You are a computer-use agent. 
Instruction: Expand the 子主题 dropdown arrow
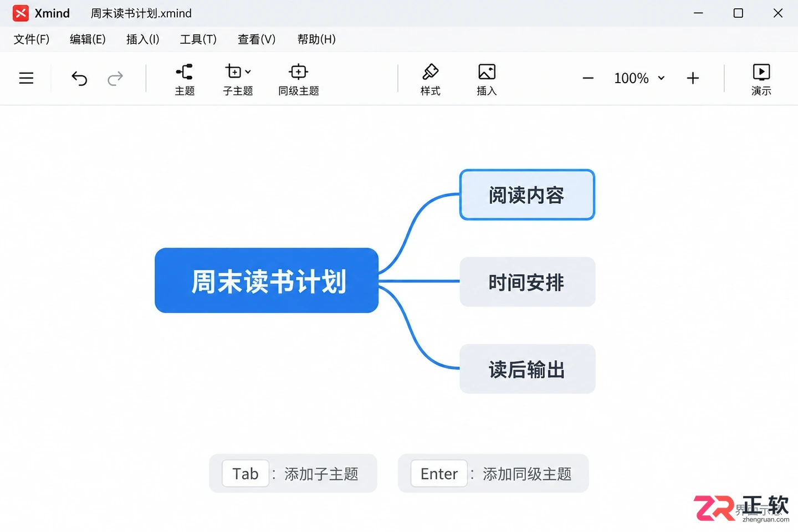(248, 72)
